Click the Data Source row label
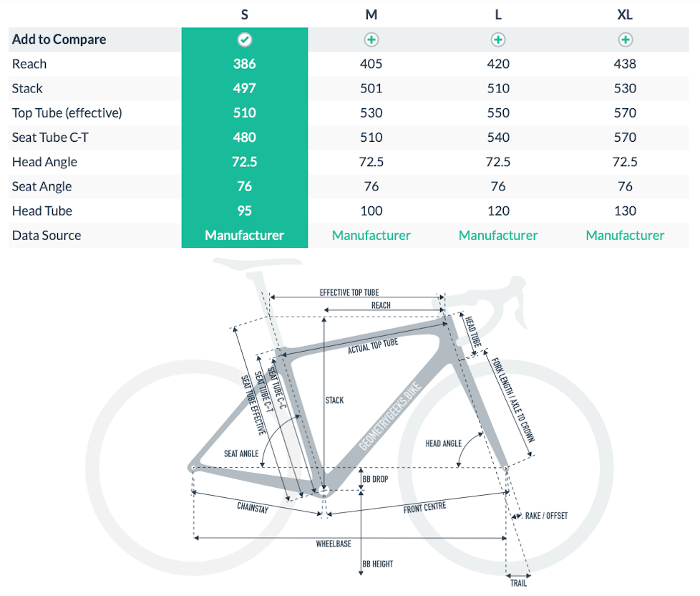 47,235
